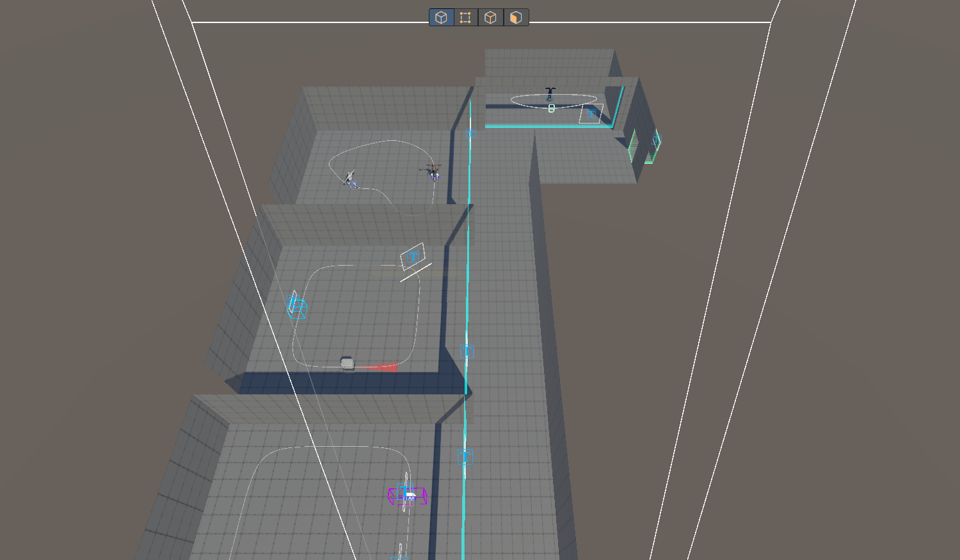Select the grey robot with red cone
The image size is (960, 560).
347,364
